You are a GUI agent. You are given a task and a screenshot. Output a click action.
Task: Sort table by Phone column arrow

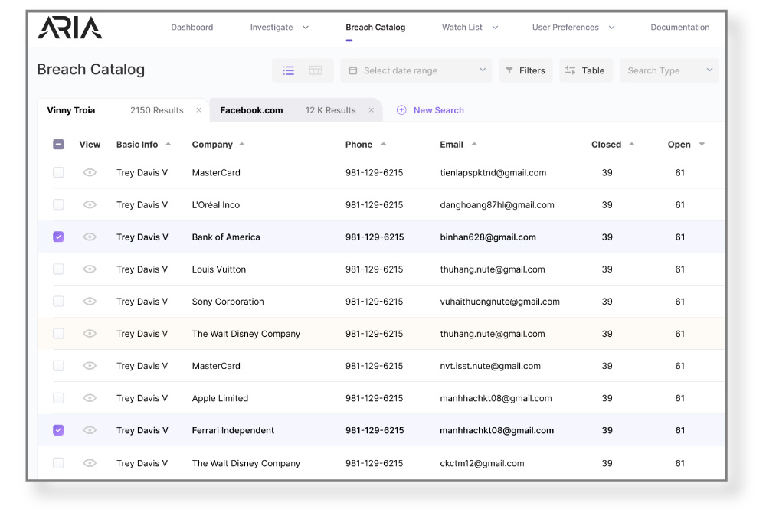pyautogui.click(x=384, y=145)
